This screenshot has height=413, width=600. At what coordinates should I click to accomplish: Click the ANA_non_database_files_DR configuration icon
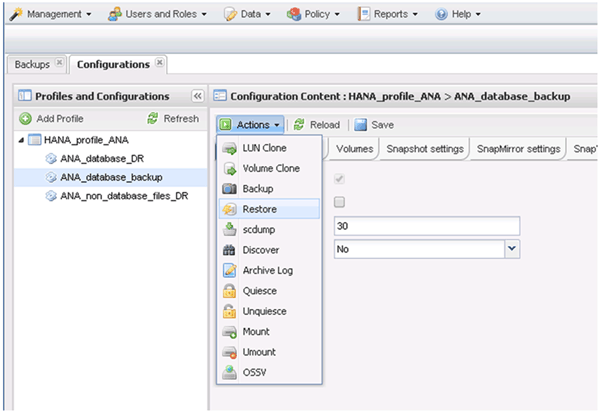51,196
